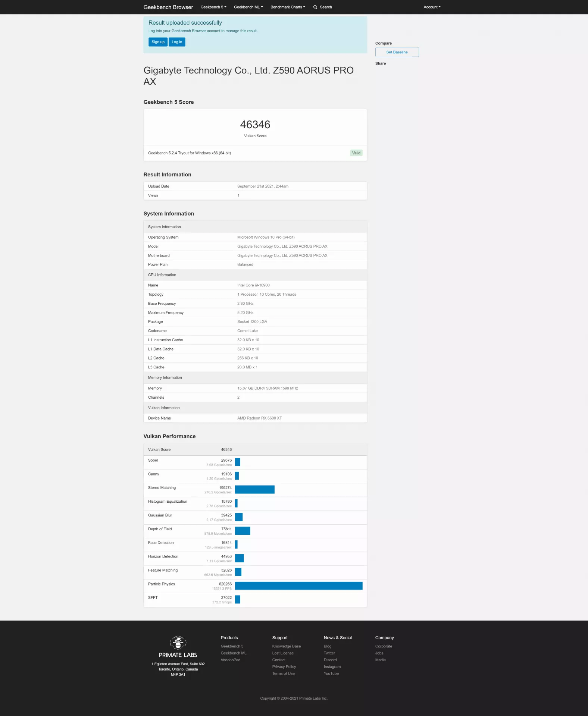Click the Result uploaded successfully heading
This screenshot has width=588, height=716.
185,23
